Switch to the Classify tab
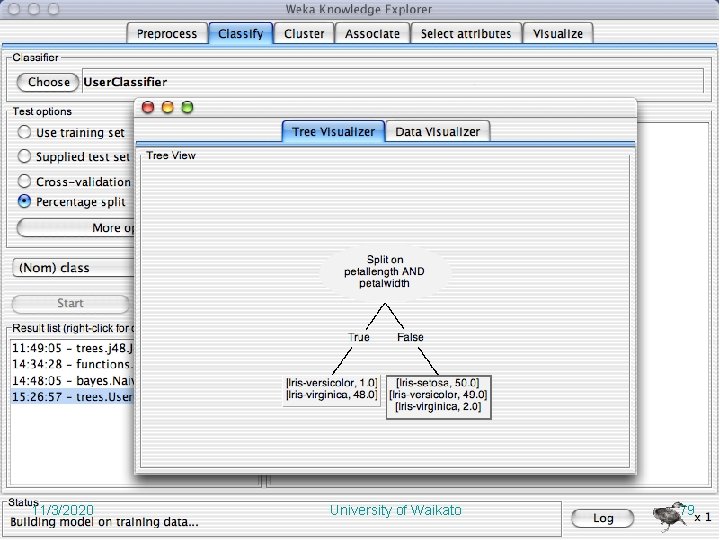This screenshot has height=540, width=720. 241,34
